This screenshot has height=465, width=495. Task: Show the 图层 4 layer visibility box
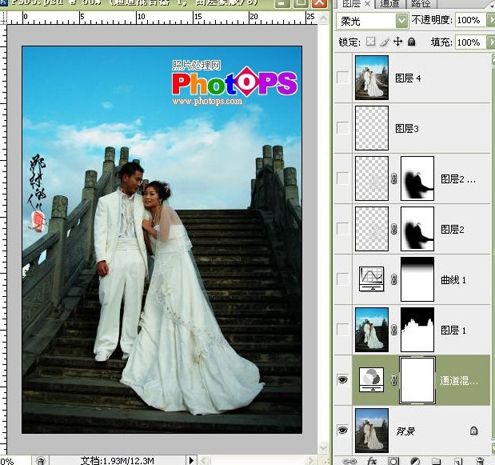[x=343, y=77]
